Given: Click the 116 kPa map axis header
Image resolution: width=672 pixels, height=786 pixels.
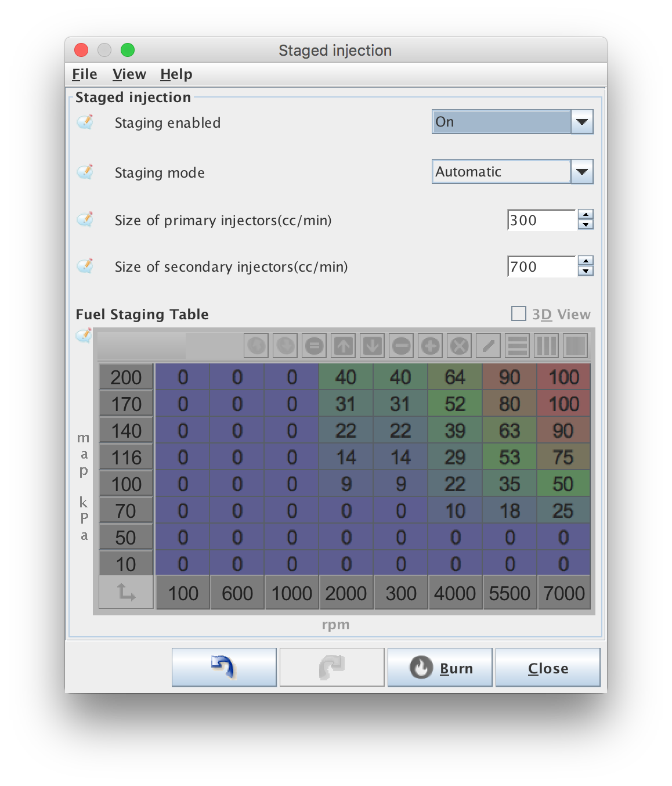Looking at the screenshot, I should (126, 457).
